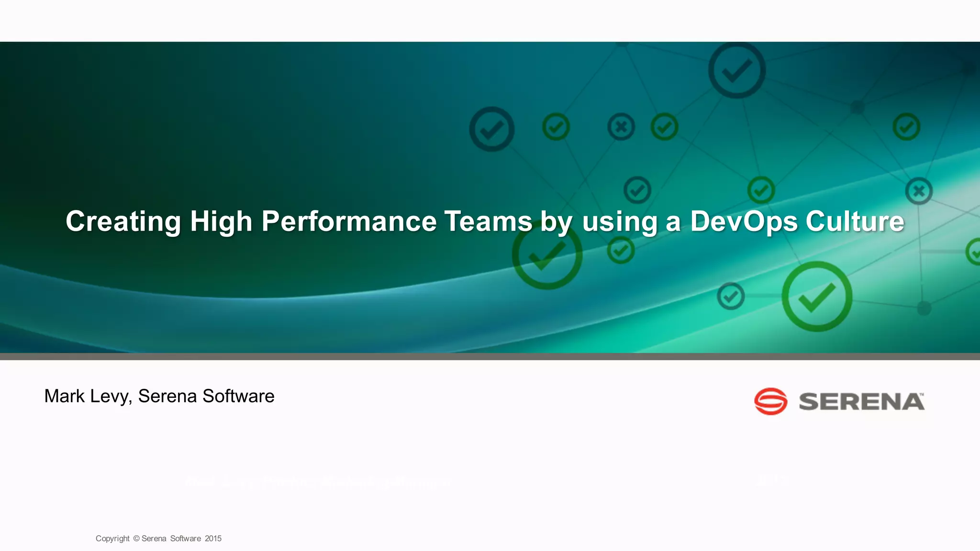Click the dark checkmark circle above the word 'using'

click(637, 190)
